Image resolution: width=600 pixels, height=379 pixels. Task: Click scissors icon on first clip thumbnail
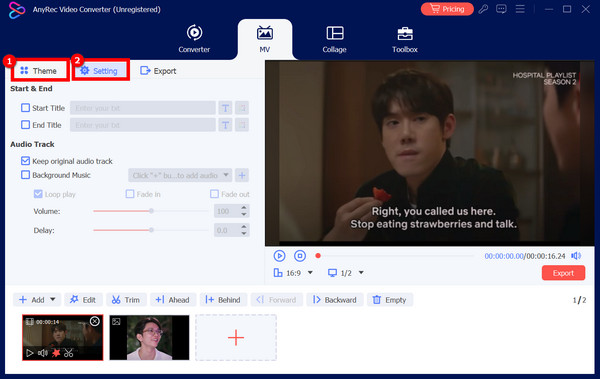[68, 353]
